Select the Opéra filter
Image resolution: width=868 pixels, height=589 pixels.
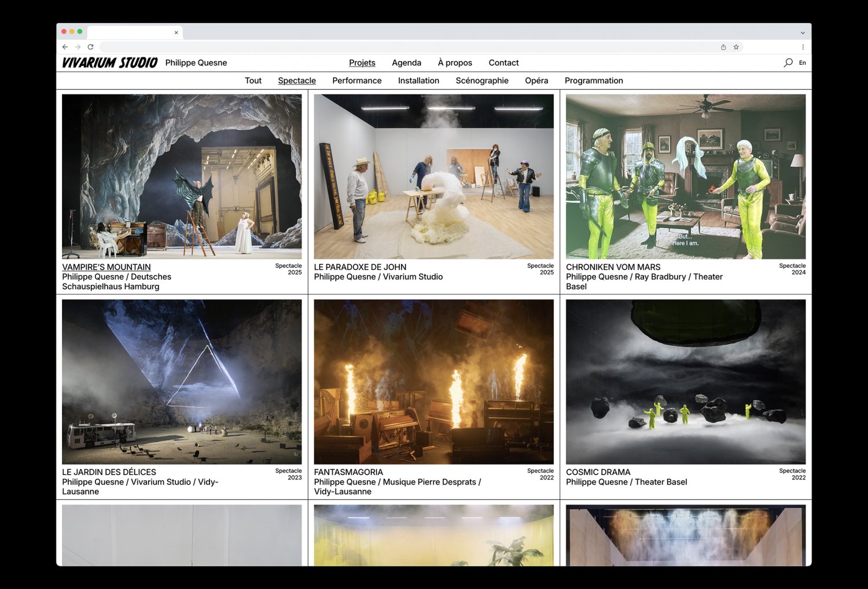coord(536,81)
